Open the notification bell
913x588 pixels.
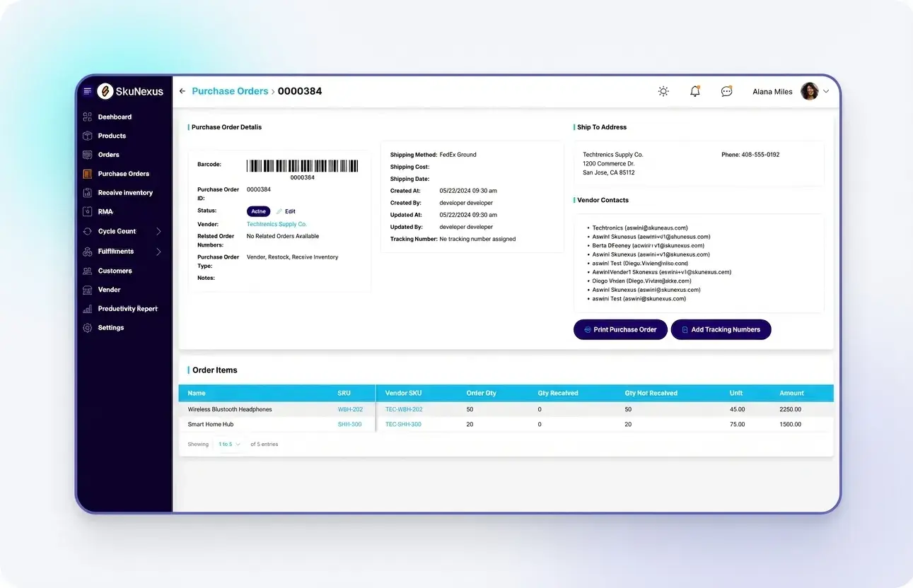694,91
